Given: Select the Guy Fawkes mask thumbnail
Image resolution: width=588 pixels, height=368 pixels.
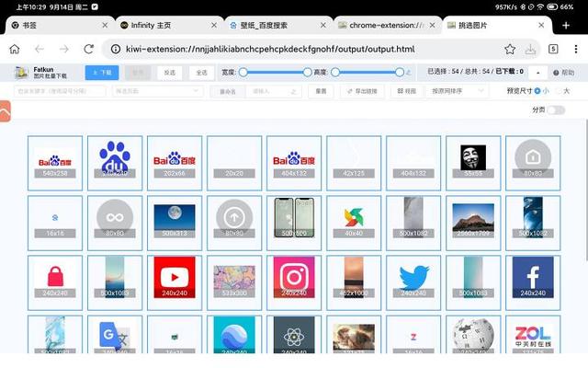Looking at the screenshot, I should click(x=473, y=164).
